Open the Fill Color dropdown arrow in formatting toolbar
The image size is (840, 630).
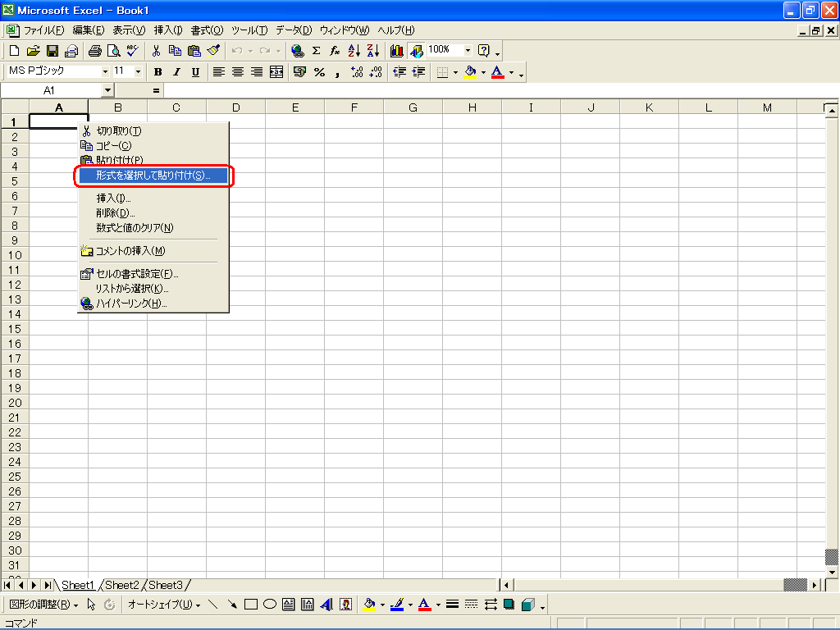tap(483, 72)
